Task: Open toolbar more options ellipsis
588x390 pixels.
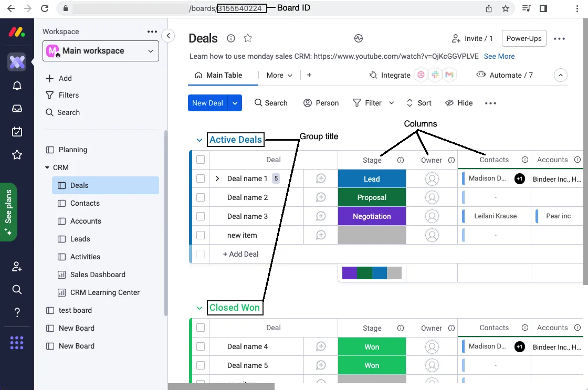Action: pyautogui.click(x=490, y=103)
